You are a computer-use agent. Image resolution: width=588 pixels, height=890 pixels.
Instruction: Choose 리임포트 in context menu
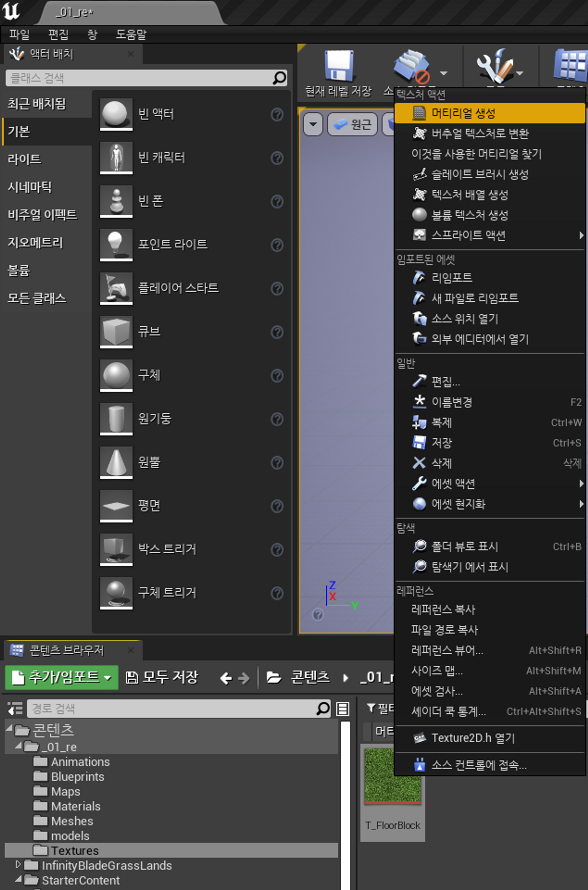pyautogui.click(x=490, y=278)
